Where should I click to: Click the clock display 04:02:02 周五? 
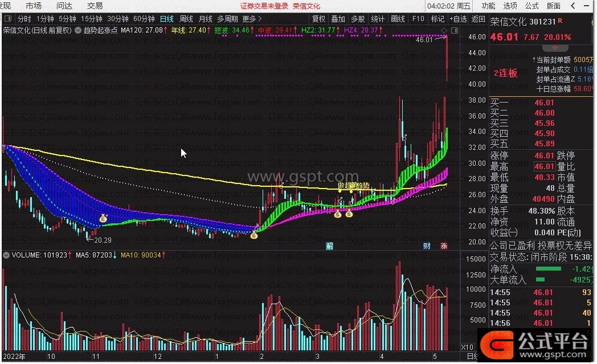click(x=449, y=6)
